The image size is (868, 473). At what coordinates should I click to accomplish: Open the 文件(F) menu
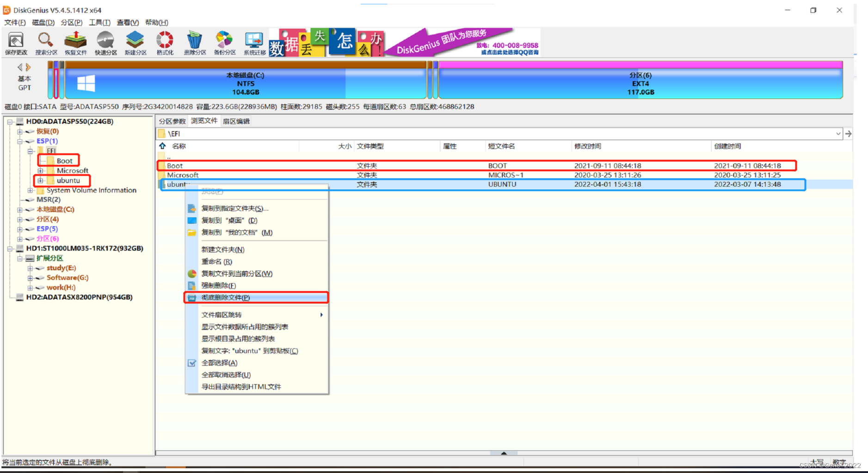coord(15,22)
